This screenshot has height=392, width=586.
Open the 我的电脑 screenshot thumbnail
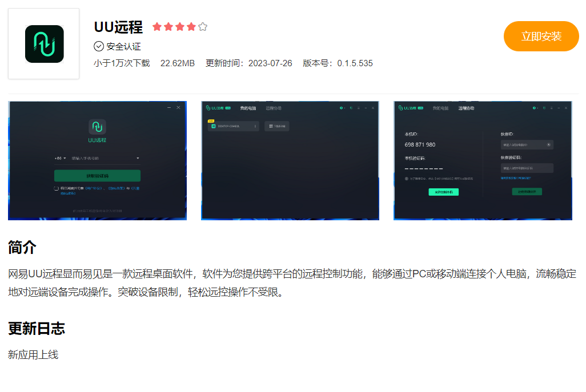[x=290, y=160]
